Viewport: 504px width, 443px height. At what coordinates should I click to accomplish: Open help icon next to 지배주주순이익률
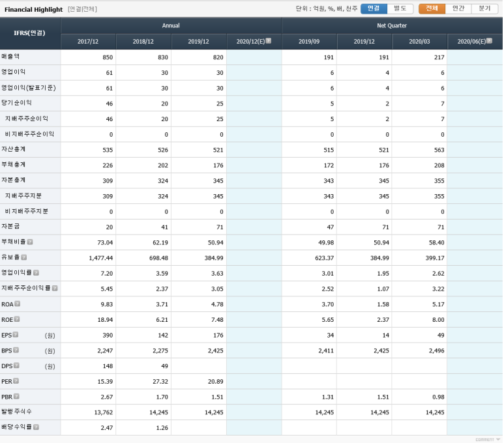tap(55, 288)
